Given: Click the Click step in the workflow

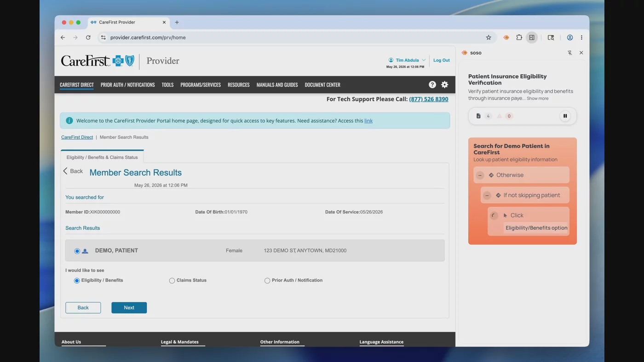Looking at the screenshot, I should (x=529, y=215).
